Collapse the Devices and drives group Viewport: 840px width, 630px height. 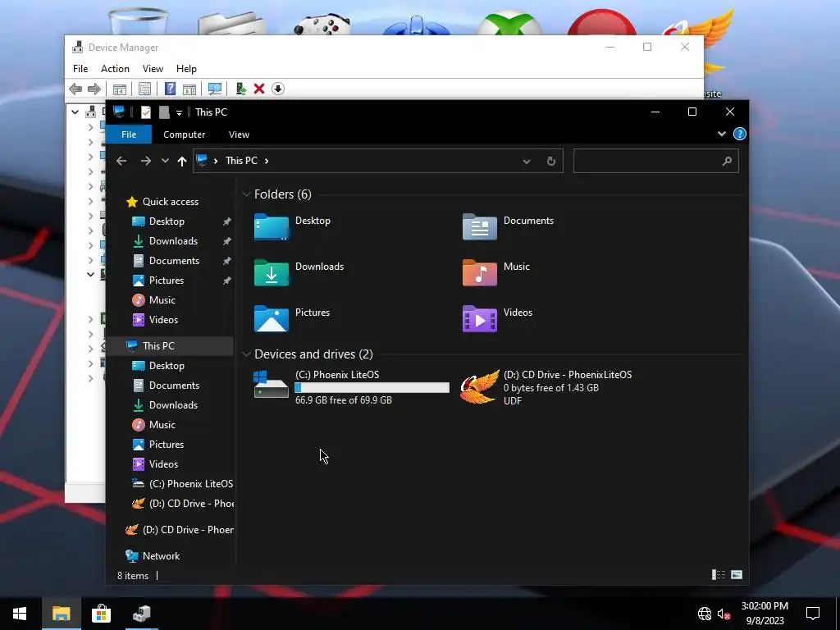click(x=246, y=354)
